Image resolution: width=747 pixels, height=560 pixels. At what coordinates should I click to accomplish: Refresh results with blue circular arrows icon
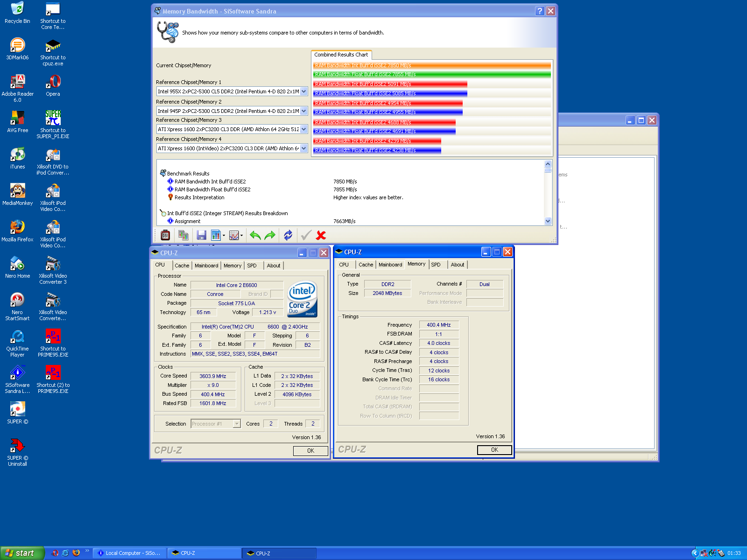(288, 235)
